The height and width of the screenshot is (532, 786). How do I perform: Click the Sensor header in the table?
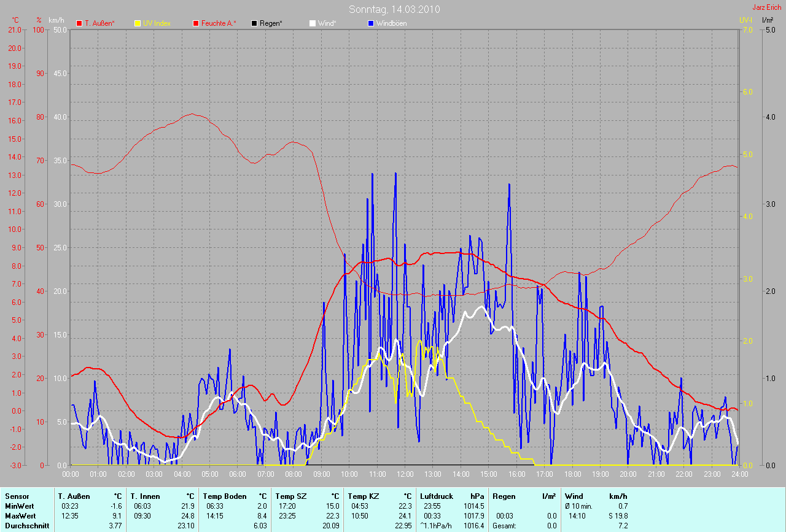coord(17,496)
